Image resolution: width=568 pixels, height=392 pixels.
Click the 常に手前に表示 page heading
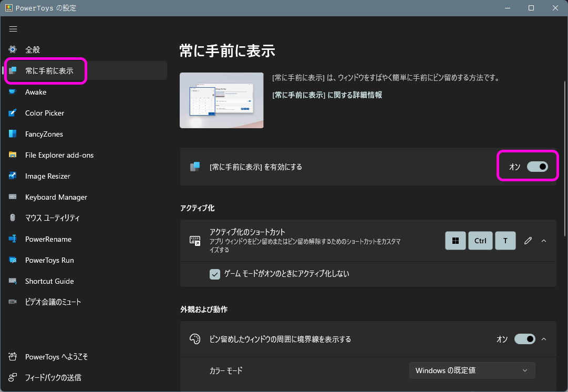tap(228, 51)
